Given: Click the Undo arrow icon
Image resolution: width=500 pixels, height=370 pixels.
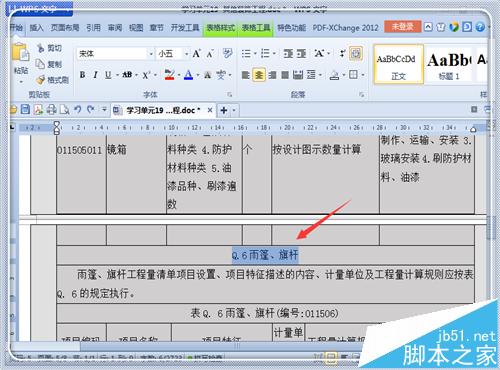Looking at the screenshot, I should click(78, 109).
